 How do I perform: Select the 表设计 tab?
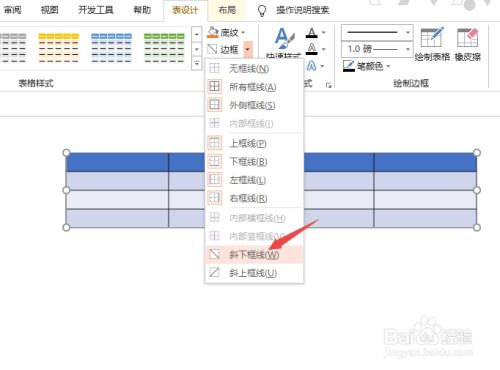click(185, 10)
